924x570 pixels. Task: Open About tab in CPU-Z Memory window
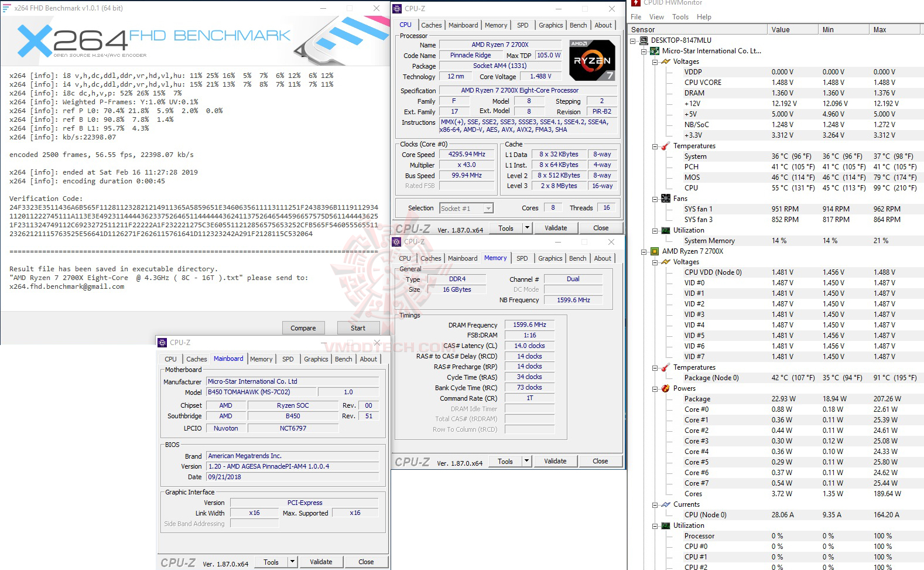click(x=603, y=258)
